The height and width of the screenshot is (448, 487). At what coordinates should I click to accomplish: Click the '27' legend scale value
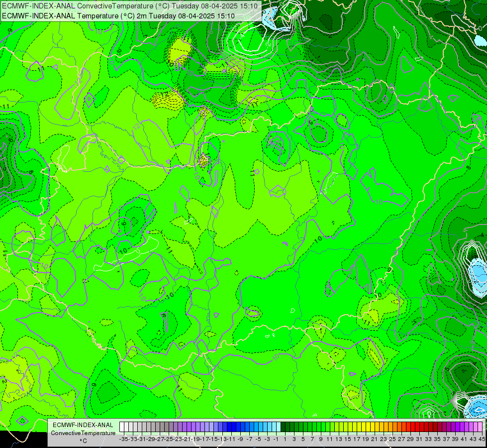[x=401, y=439]
